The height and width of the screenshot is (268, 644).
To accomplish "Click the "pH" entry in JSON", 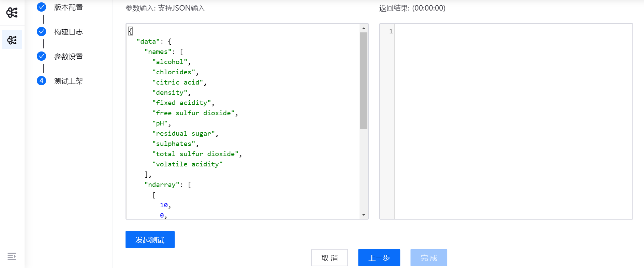I will pyautogui.click(x=160, y=123).
